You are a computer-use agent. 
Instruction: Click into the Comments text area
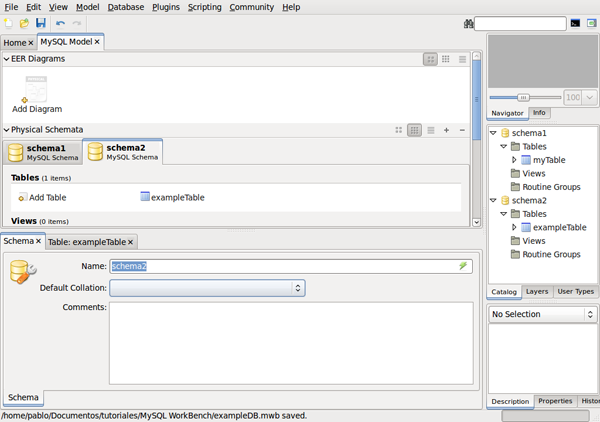[291, 343]
